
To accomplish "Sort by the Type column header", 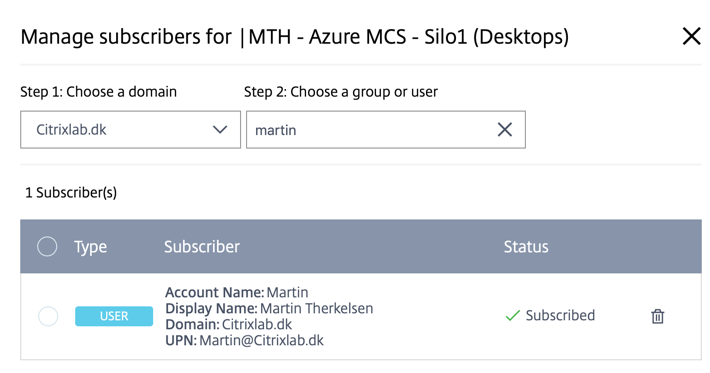I will (x=91, y=247).
